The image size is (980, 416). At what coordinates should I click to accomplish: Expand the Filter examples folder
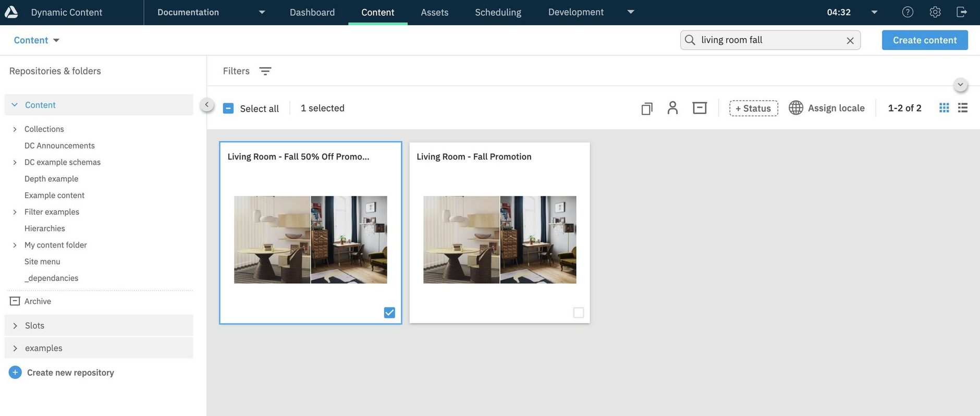coord(15,212)
